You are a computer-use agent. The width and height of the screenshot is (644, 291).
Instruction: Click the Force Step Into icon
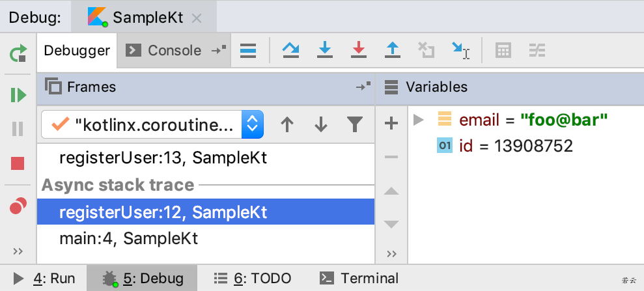(358, 50)
